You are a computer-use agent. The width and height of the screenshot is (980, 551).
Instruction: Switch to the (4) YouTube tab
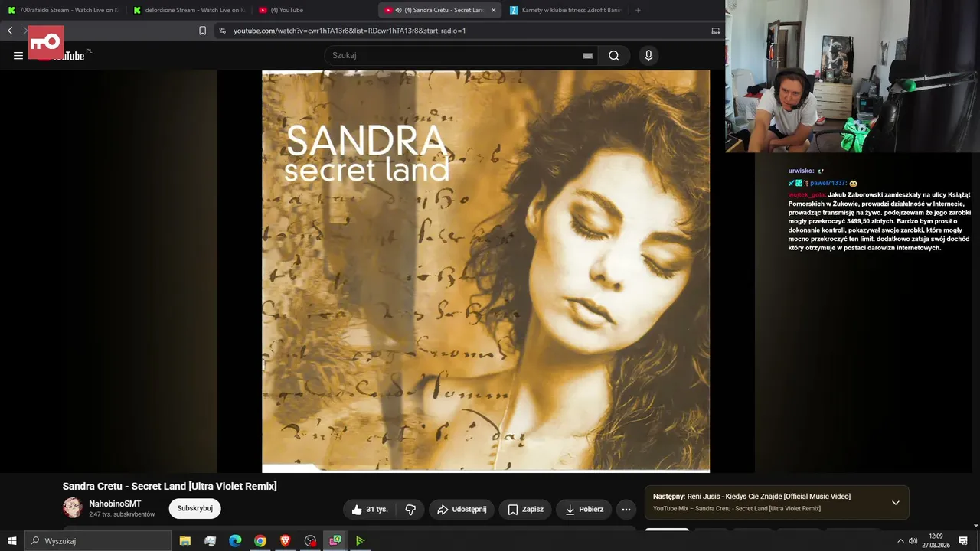click(314, 10)
